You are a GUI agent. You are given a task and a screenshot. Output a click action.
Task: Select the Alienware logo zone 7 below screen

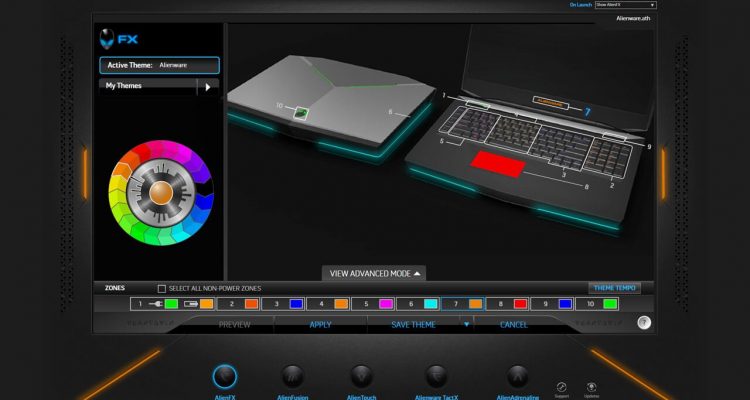pos(550,102)
